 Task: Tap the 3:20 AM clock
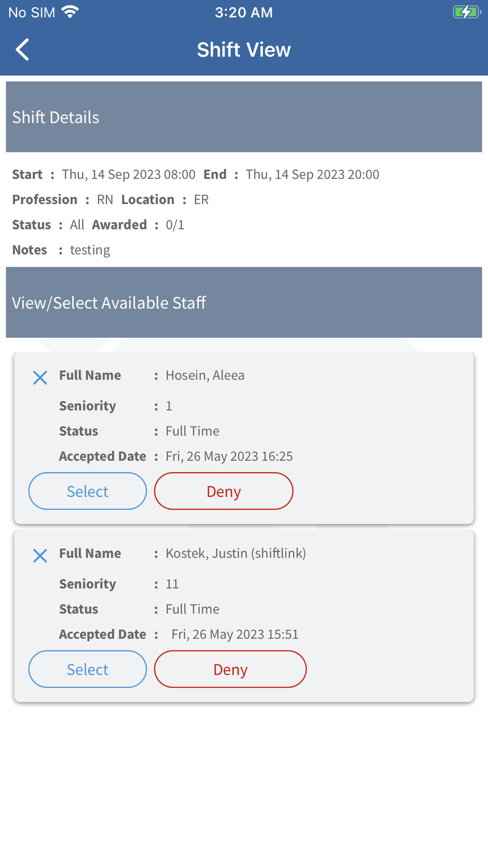click(x=244, y=13)
